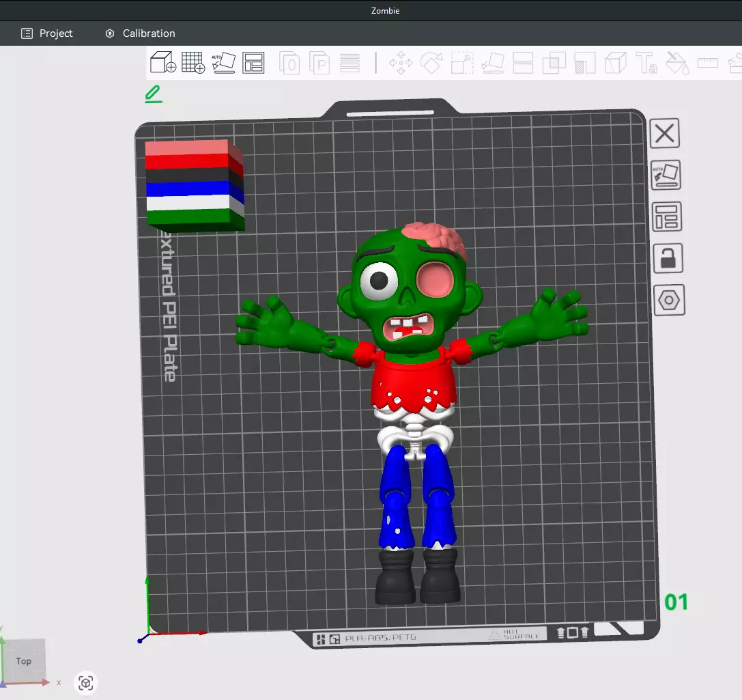
Task: Open the Mesh boolean tool
Action: click(x=554, y=62)
